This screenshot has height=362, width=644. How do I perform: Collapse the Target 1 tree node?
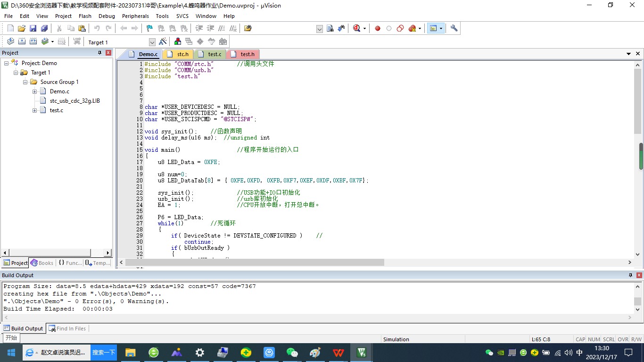click(16, 72)
